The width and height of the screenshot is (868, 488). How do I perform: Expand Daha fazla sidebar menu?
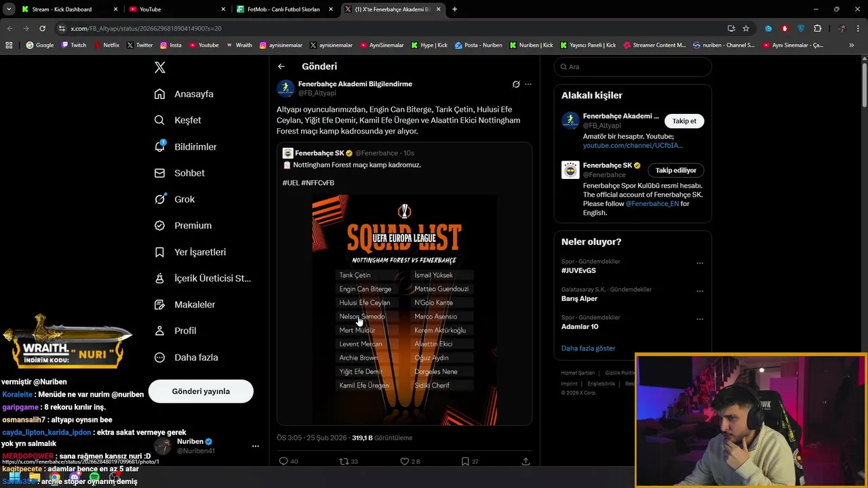click(x=186, y=357)
